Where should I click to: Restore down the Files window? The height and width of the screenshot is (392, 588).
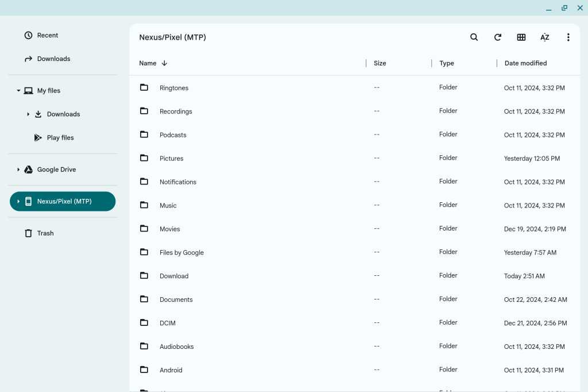pos(564,8)
